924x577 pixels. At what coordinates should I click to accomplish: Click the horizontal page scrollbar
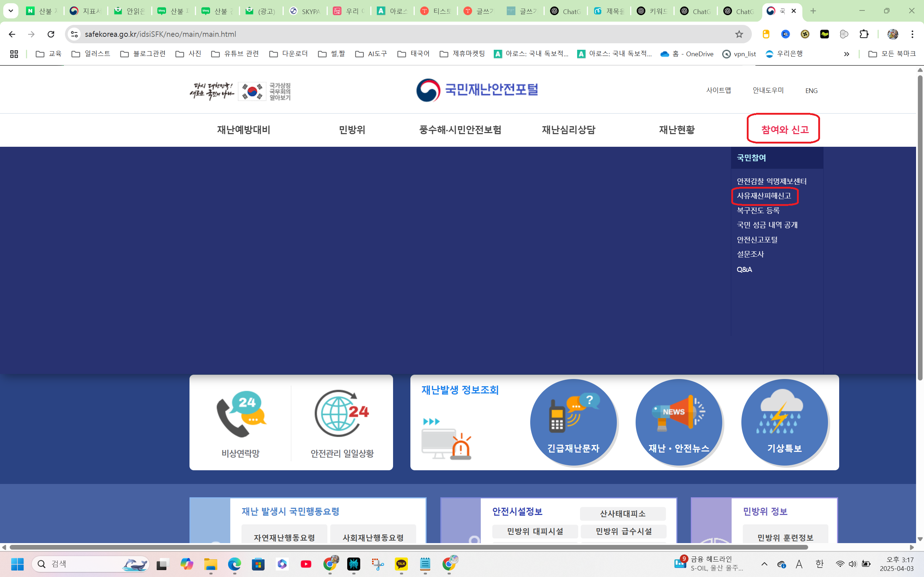409,547
